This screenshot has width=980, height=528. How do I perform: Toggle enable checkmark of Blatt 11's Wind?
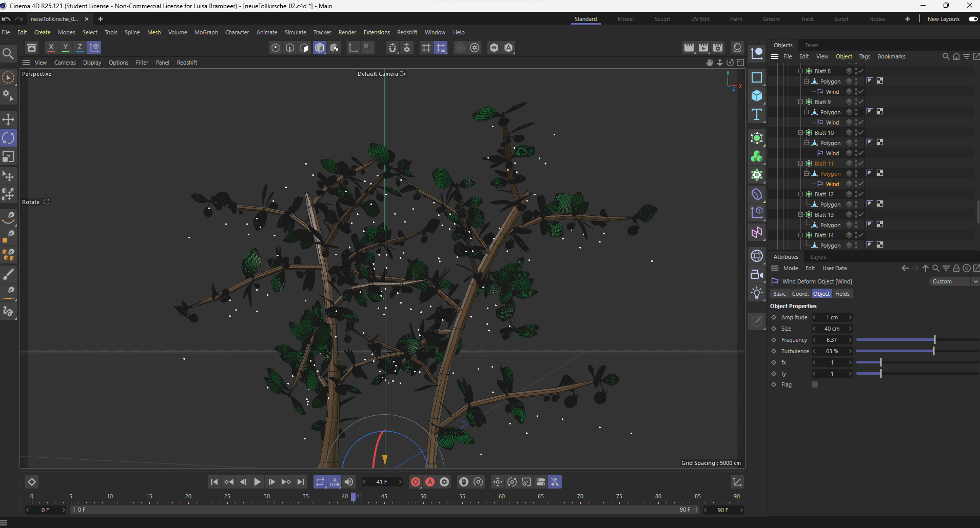tap(861, 184)
